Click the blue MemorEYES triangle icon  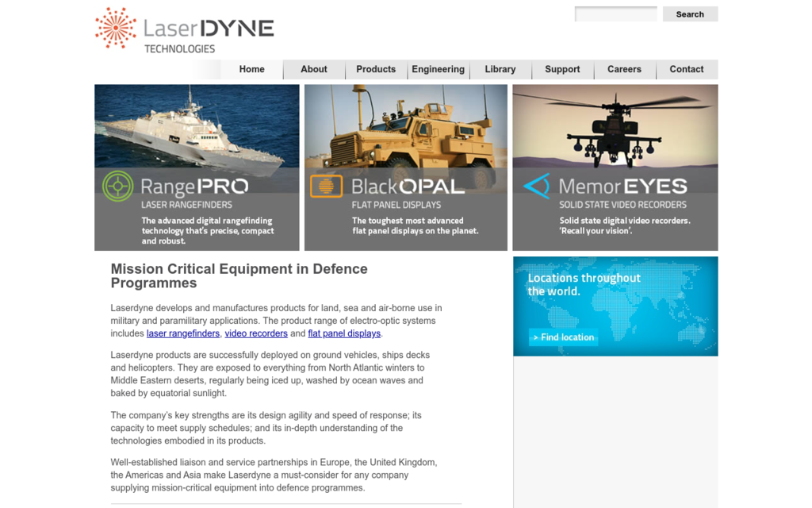click(537, 187)
